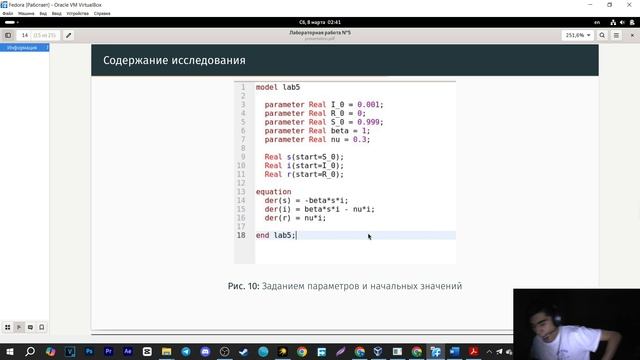Open the date and clock menu in GNOME bar

click(x=320, y=22)
